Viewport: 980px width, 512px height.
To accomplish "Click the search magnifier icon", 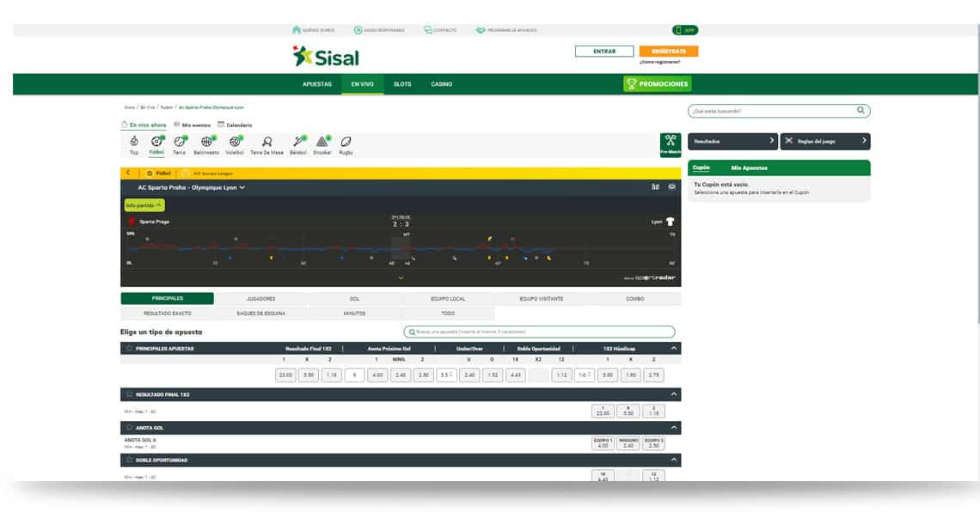I will pyautogui.click(x=861, y=111).
